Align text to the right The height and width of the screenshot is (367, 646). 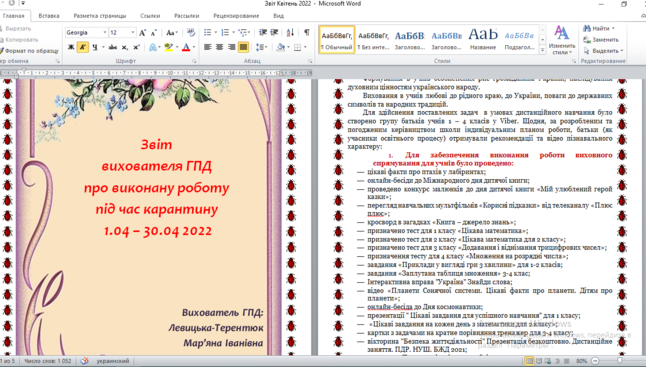[x=232, y=47]
